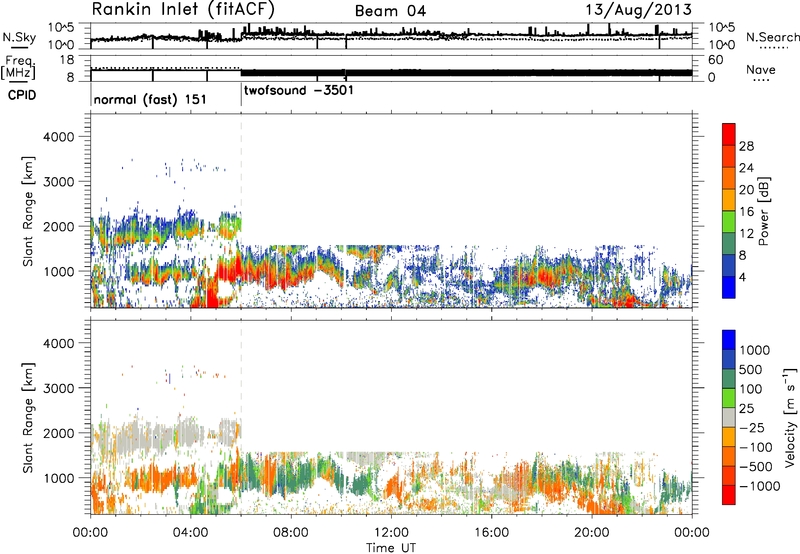The image size is (800, 554).
Task: Pick the red top segment of the power colorbar
Action: click(729, 135)
